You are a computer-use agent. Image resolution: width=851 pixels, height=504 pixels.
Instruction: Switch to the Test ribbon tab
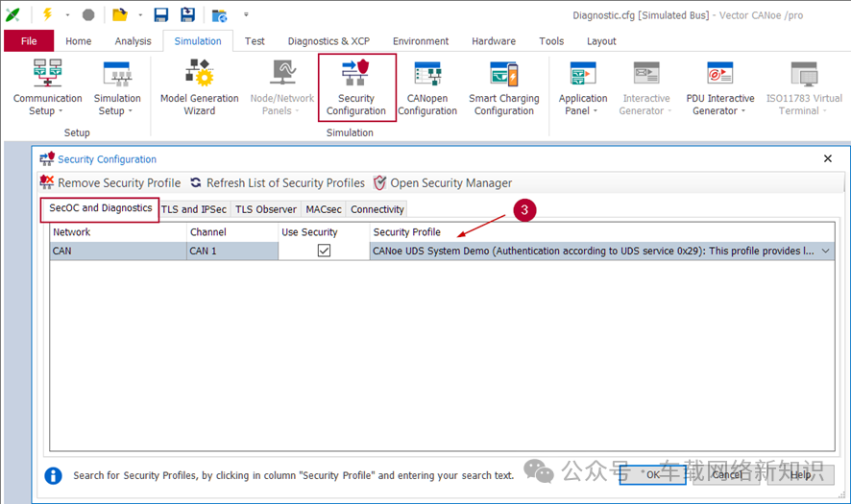point(255,41)
